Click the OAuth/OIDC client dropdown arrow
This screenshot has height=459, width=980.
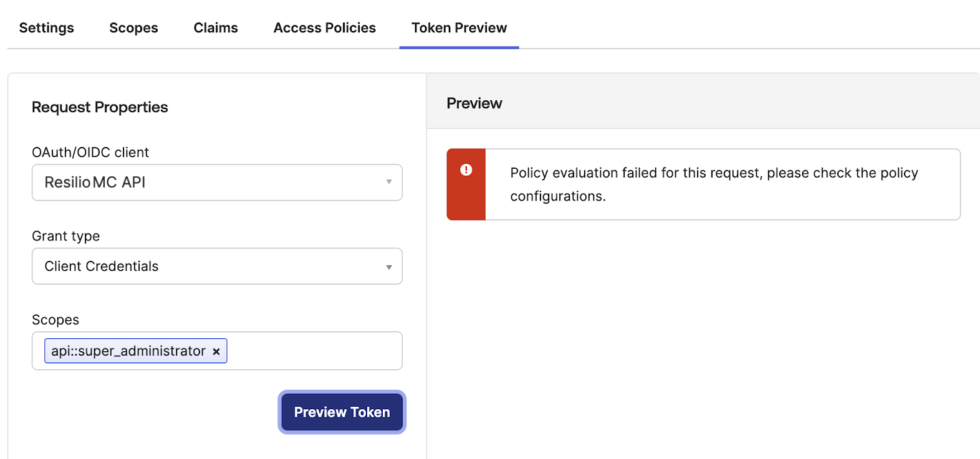388,182
